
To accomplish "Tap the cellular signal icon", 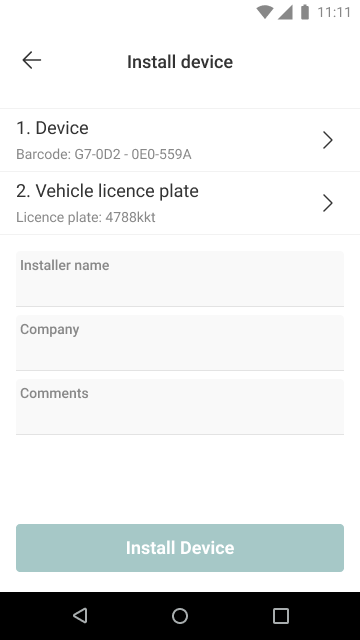I will [285, 12].
